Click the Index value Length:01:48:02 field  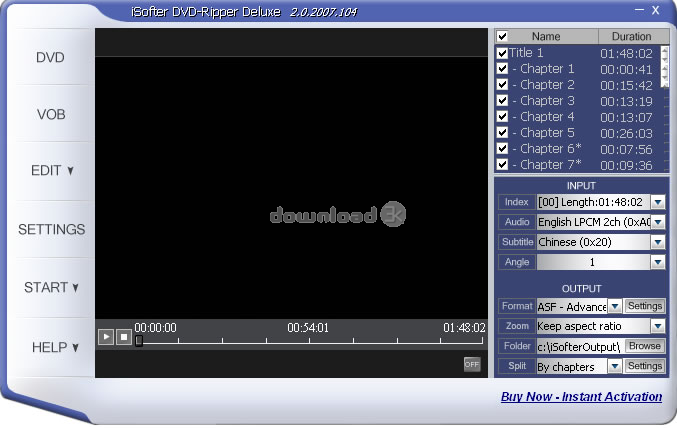click(594, 202)
